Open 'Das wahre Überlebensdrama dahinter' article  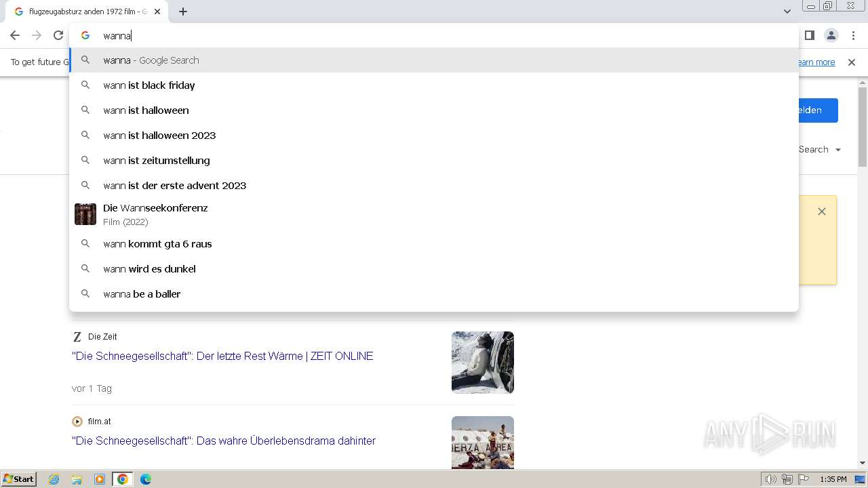[x=224, y=441]
